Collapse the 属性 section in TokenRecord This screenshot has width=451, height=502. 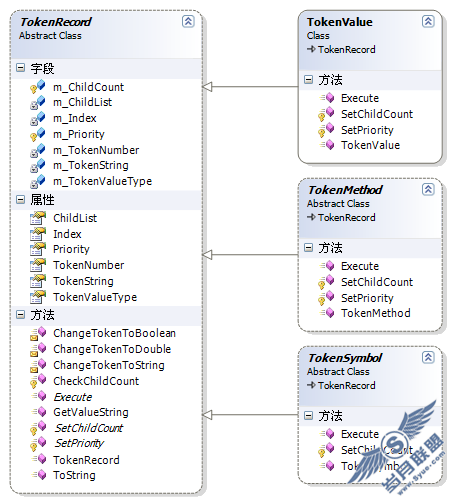click(x=21, y=199)
